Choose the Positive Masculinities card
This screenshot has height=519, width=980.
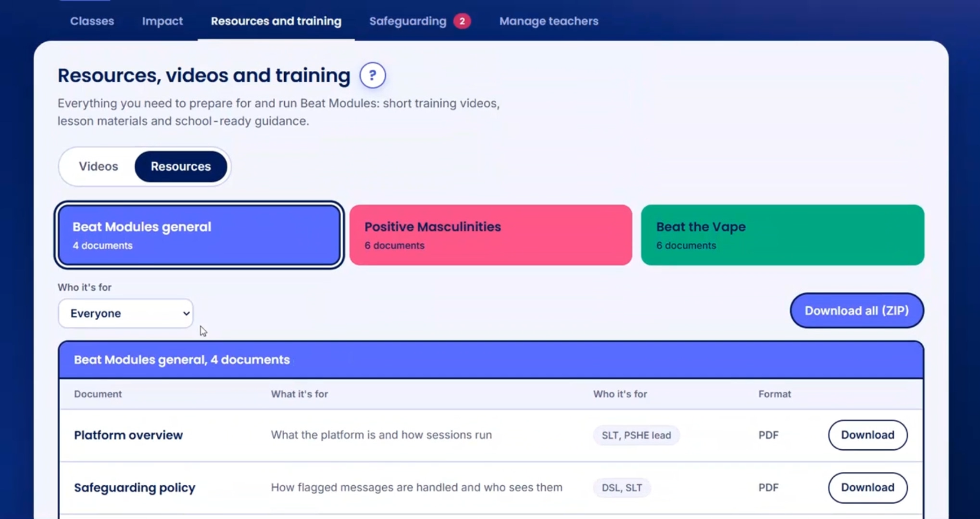491,235
